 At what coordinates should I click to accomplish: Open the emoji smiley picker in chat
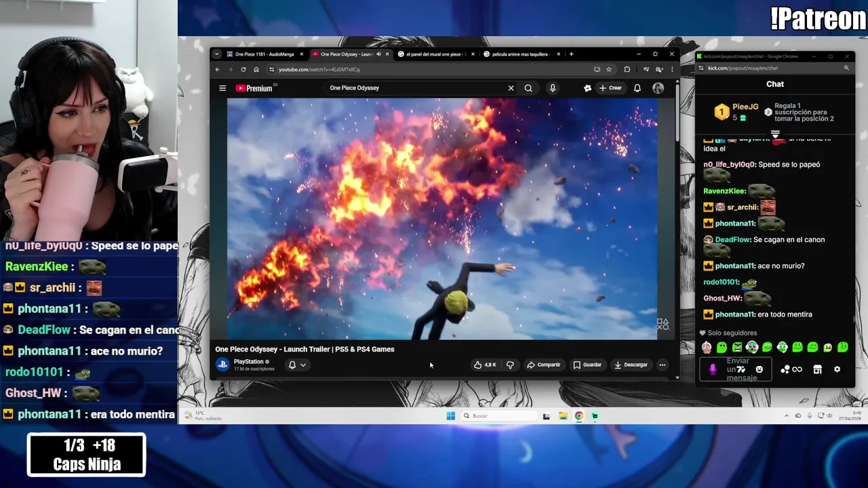tap(759, 369)
